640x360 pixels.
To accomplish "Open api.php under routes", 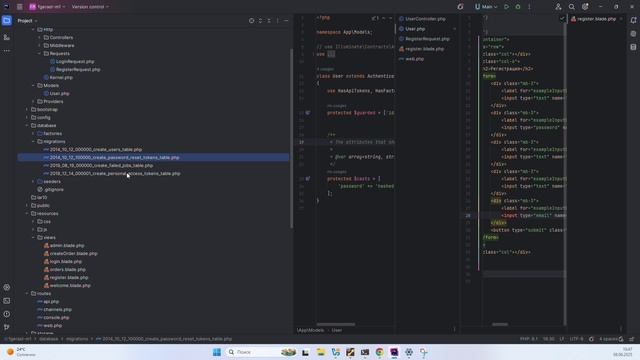I will point(51,301).
